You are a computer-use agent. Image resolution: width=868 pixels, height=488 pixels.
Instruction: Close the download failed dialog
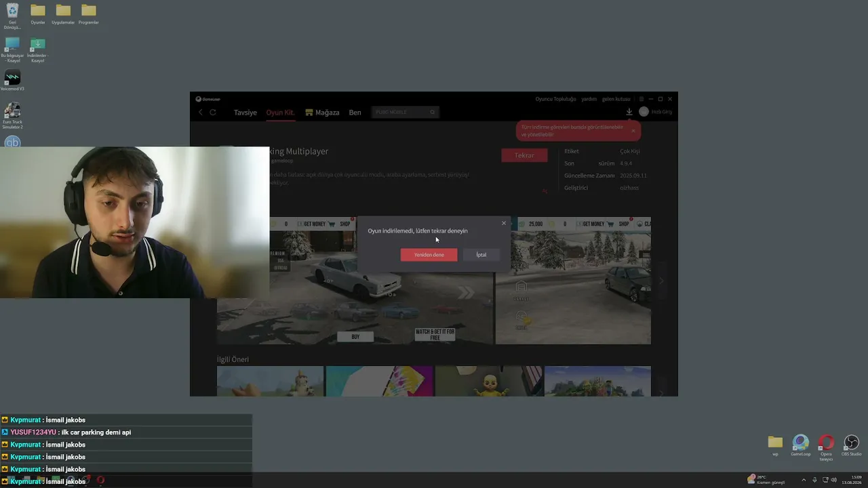[x=503, y=223]
